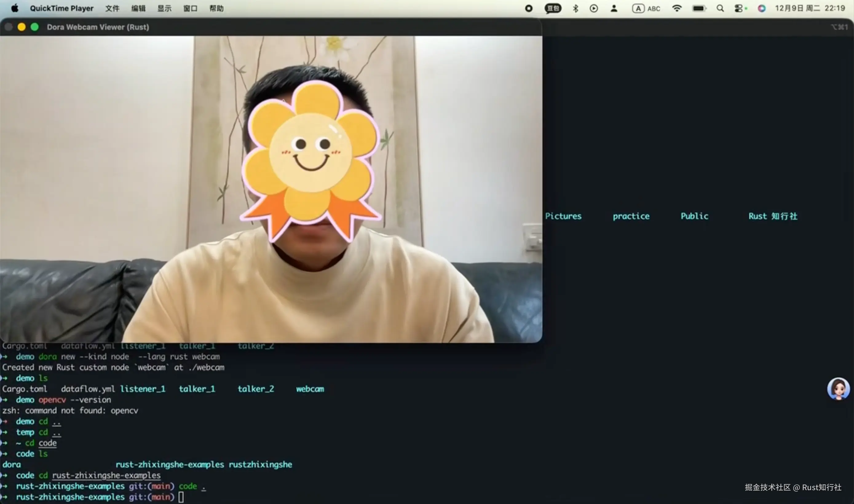Launch Siri from menu bar
The image size is (854, 504).
pos(761,9)
